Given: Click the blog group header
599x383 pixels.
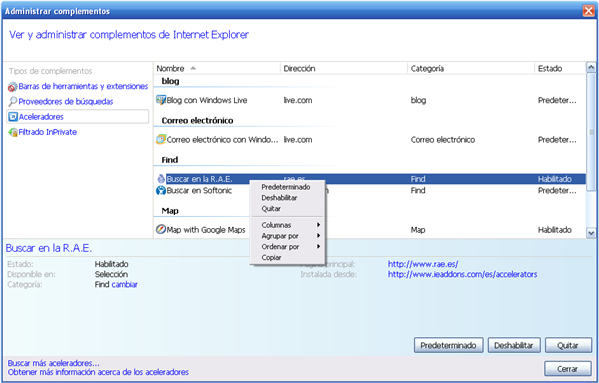Looking at the screenshot, I should pos(170,81).
